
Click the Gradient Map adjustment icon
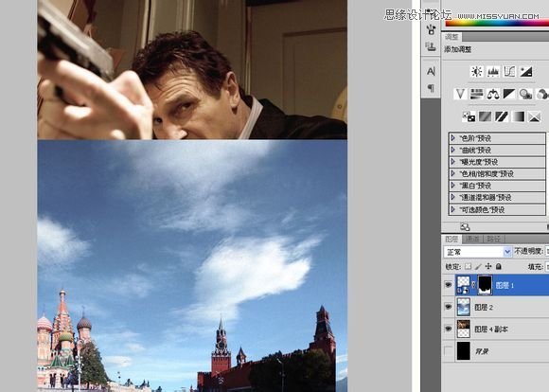tap(518, 116)
